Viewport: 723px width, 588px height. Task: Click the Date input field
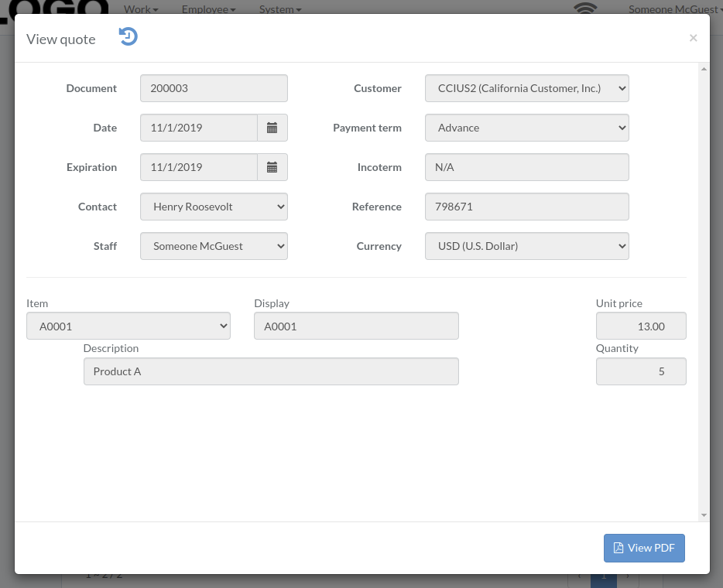click(199, 128)
